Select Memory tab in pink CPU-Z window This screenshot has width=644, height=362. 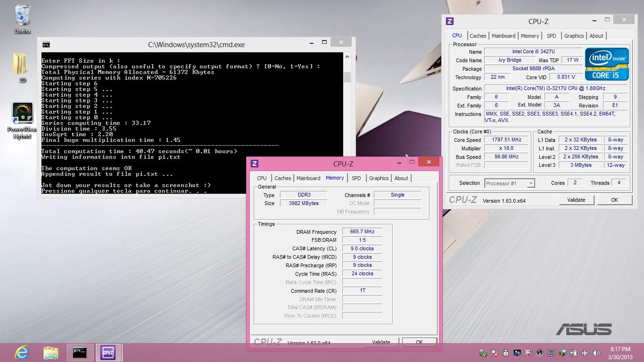click(335, 178)
